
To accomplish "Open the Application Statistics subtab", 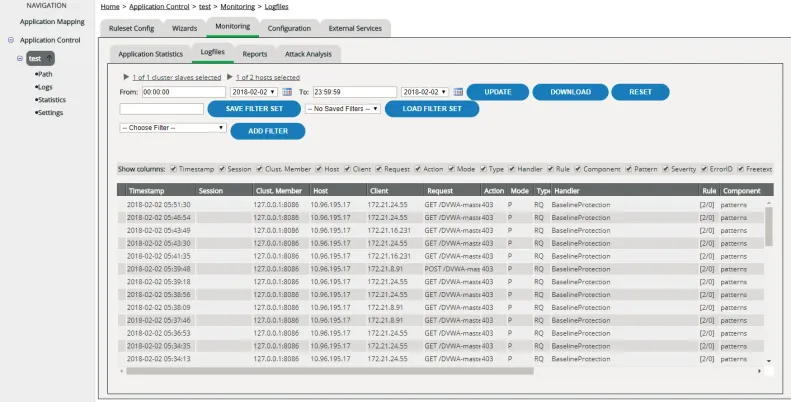I will click(150, 54).
